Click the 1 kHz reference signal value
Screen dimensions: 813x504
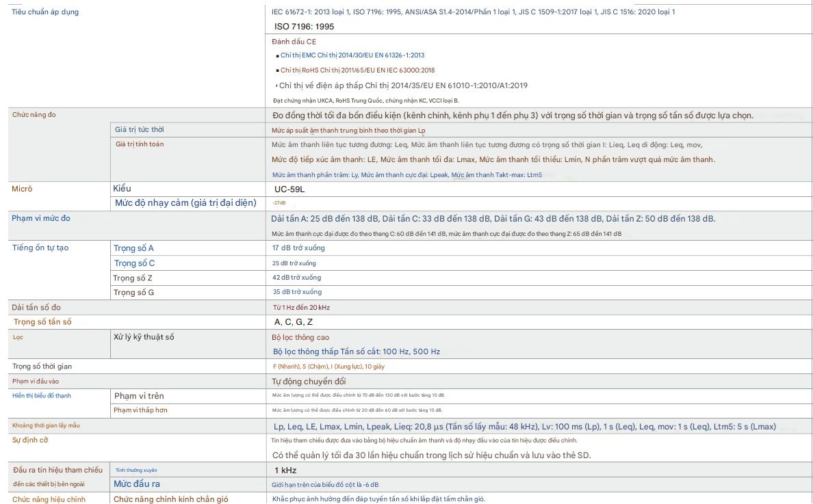click(285, 470)
